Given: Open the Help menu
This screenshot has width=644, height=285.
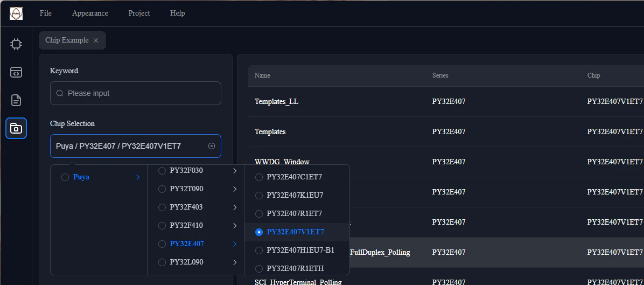Looking at the screenshot, I should (x=178, y=13).
